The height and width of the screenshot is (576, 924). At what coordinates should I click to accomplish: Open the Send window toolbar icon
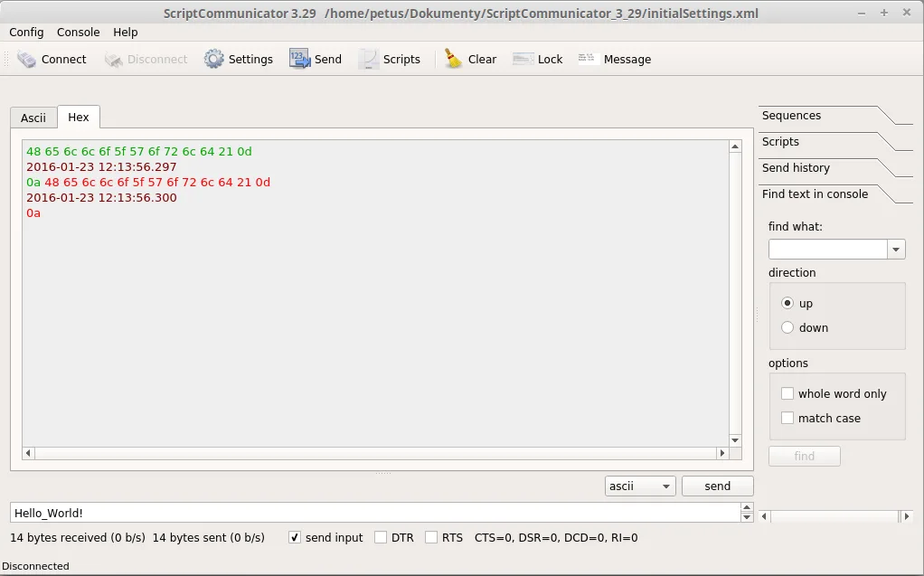[299, 59]
